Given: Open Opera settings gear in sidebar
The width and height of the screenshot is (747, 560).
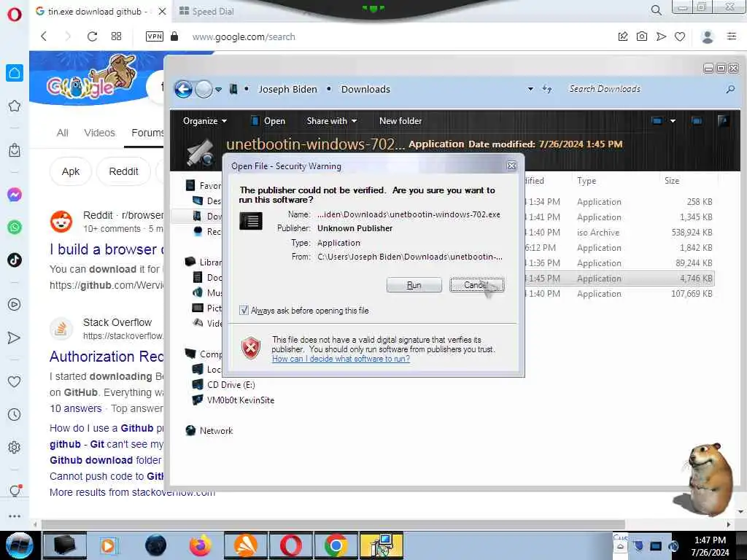Looking at the screenshot, I should pos(15,447).
